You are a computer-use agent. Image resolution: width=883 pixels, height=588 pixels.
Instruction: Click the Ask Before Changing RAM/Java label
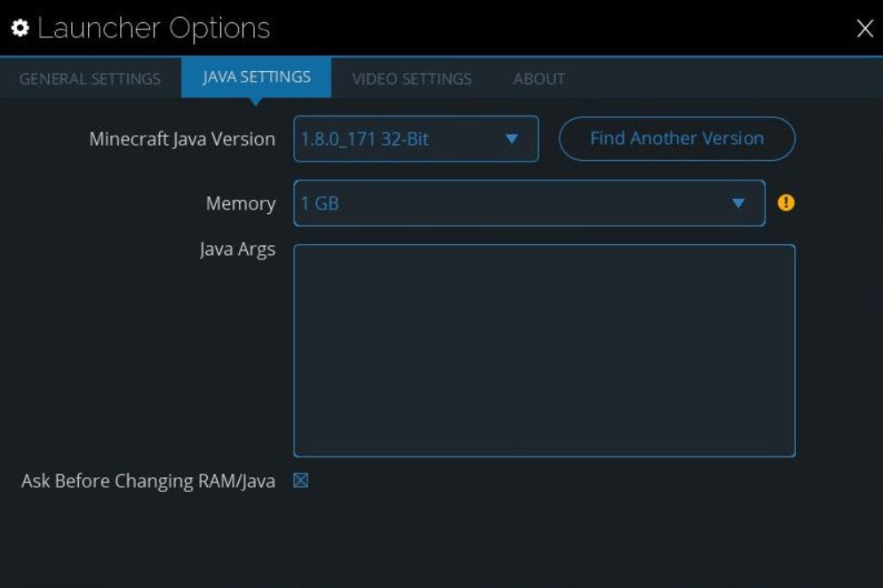(x=148, y=481)
